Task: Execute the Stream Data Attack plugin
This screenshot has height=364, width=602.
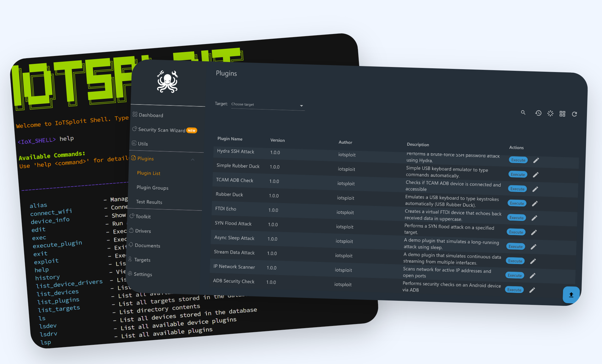Action: (515, 261)
